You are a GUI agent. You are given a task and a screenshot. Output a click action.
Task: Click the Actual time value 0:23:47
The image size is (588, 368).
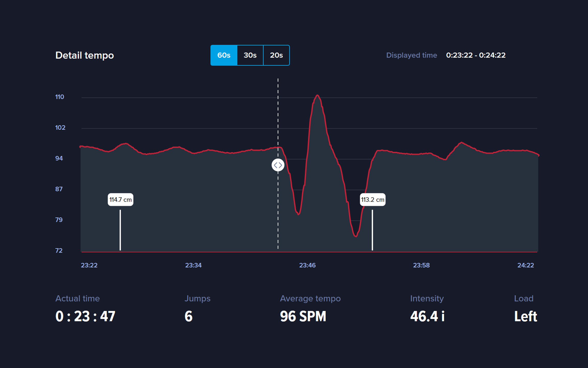click(x=85, y=316)
